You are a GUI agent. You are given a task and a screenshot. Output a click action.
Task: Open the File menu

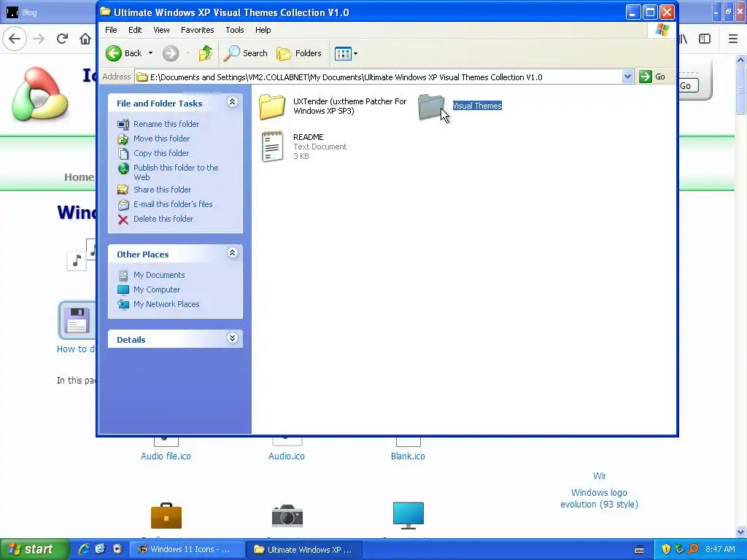tap(111, 29)
